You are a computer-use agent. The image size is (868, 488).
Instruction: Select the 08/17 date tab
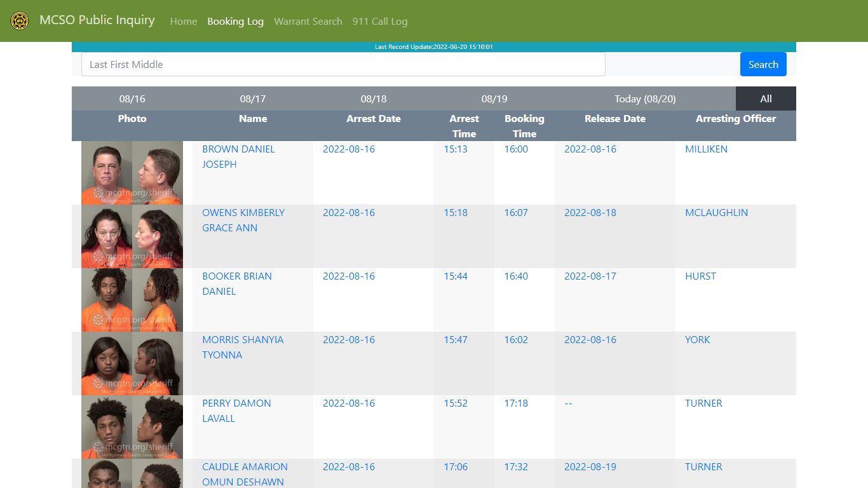(x=253, y=98)
